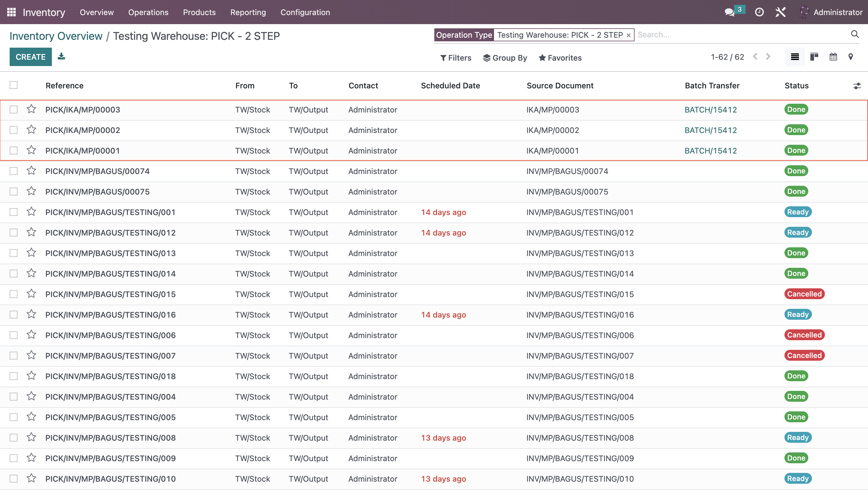The width and height of the screenshot is (868, 491).
Task: Open the Favorites dropdown
Action: (560, 58)
